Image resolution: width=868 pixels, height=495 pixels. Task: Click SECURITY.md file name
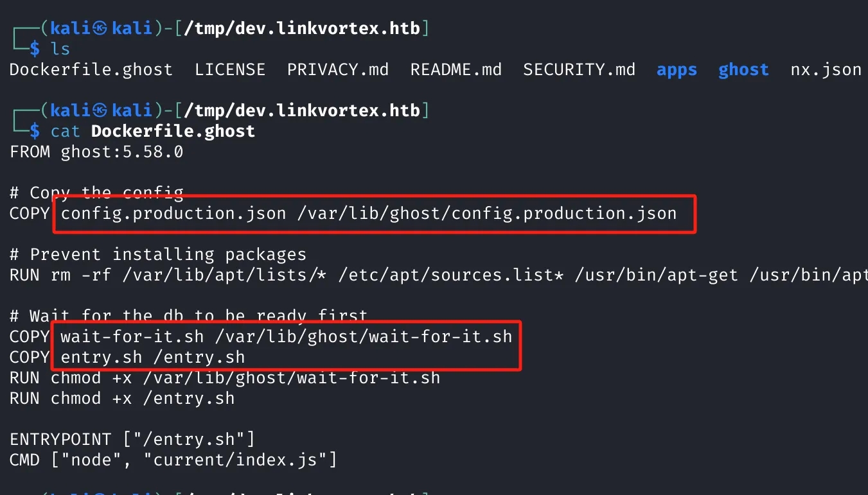point(580,69)
